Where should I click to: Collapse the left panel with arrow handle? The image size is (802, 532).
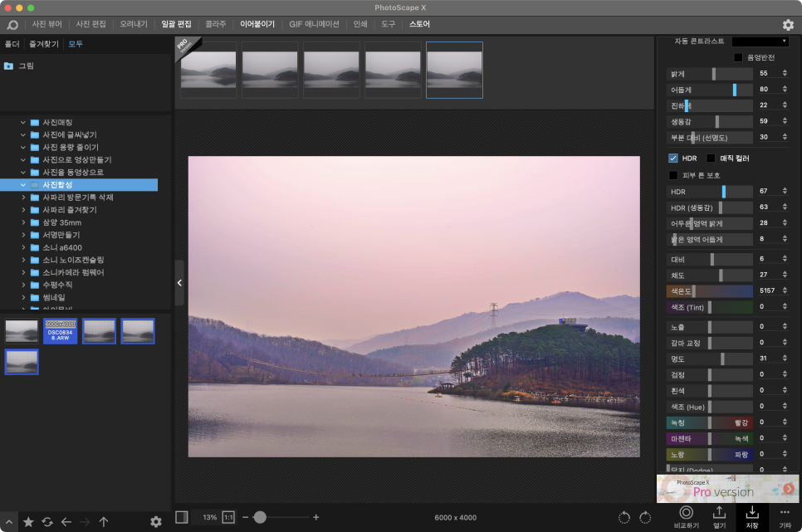point(179,283)
